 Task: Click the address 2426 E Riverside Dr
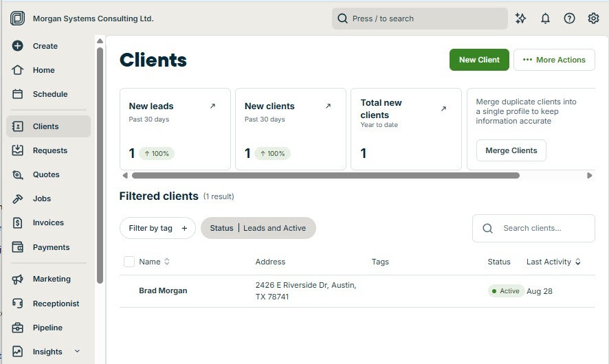[306, 291]
